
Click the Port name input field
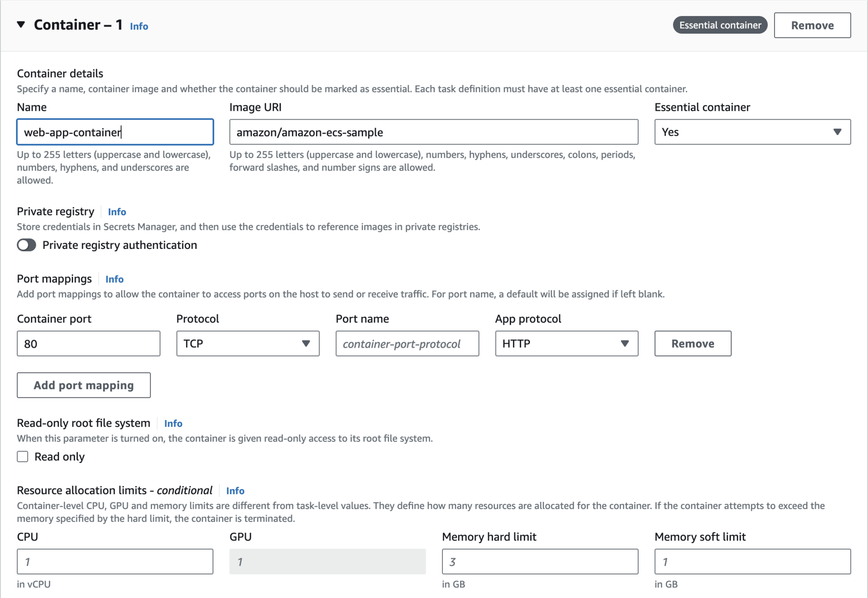(x=407, y=344)
